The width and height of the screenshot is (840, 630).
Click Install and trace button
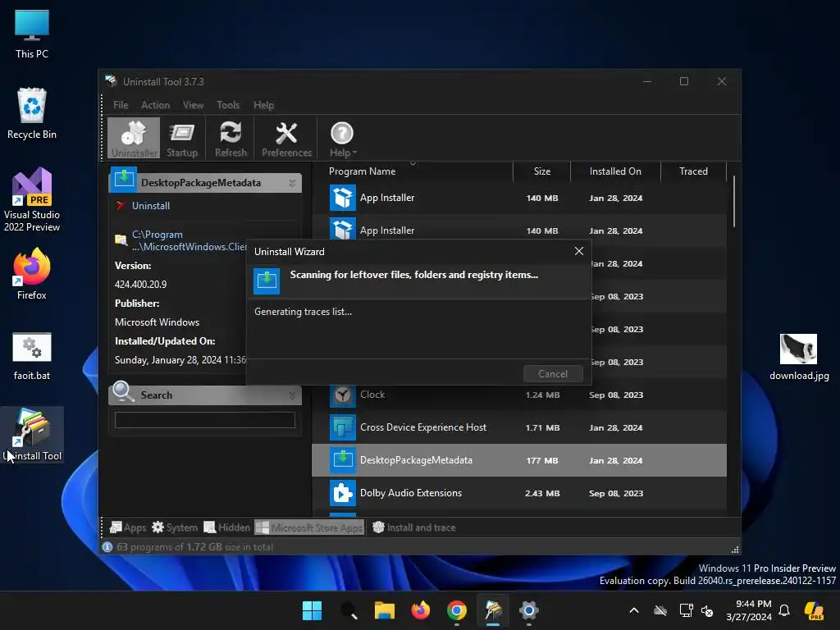tap(414, 527)
